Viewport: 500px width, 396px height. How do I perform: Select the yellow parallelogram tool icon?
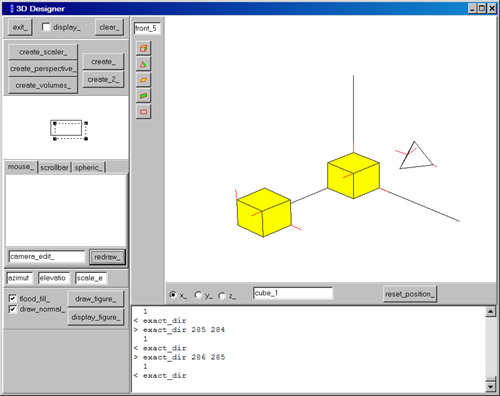[x=143, y=80]
